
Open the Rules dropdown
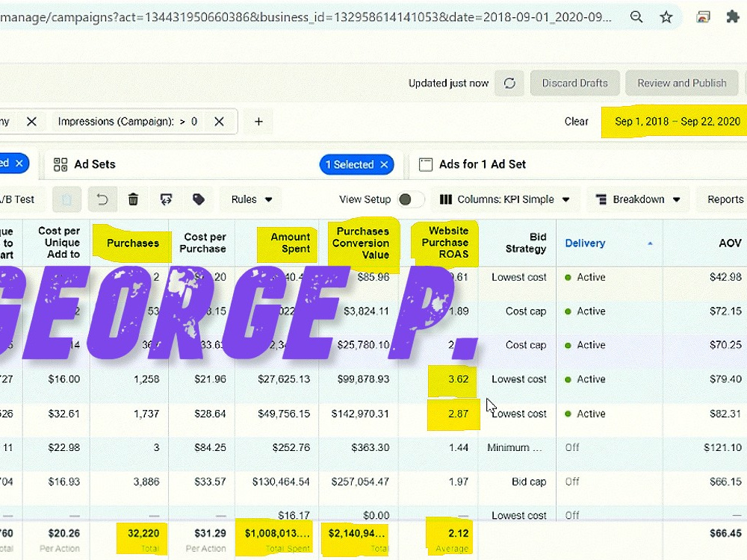coord(251,199)
